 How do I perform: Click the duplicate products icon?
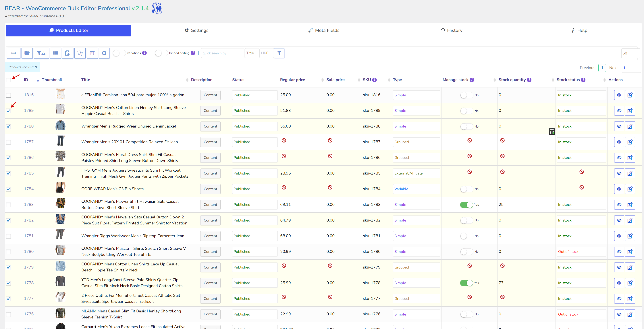point(80,53)
